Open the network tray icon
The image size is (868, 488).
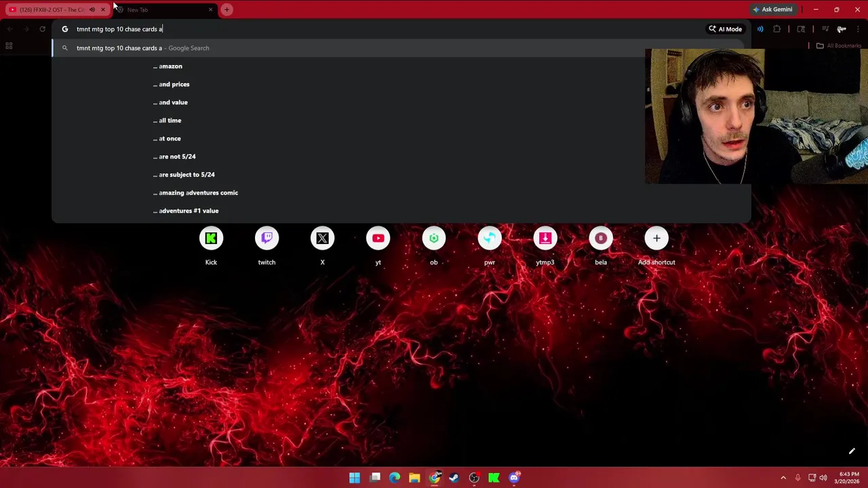812,478
